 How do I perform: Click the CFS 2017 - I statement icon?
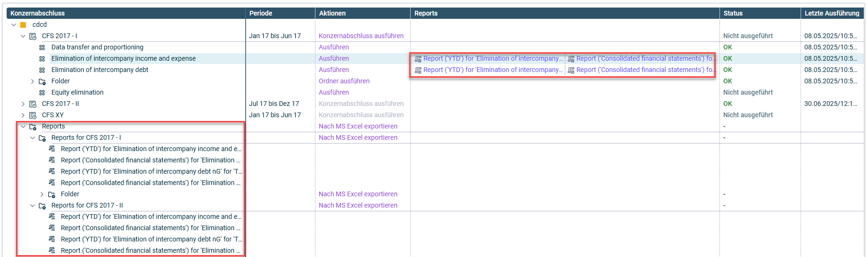[33, 36]
